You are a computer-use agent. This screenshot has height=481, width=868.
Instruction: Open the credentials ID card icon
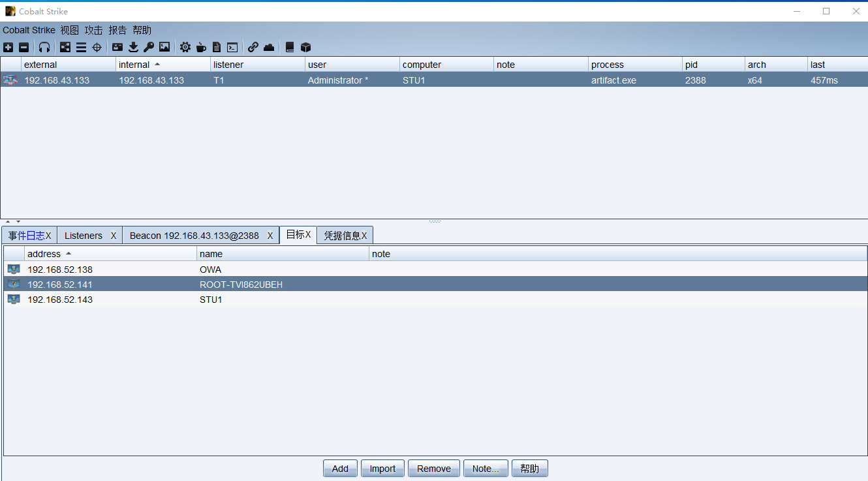(x=117, y=47)
